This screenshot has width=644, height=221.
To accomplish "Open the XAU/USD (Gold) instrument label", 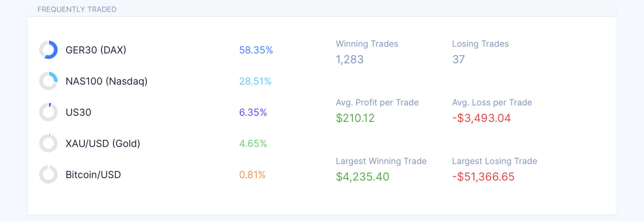I will point(103,143).
